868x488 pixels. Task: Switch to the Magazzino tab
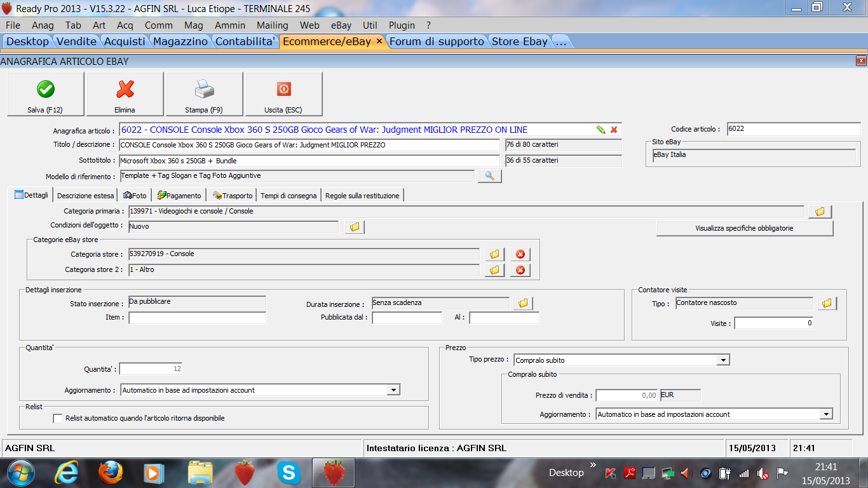click(180, 41)
